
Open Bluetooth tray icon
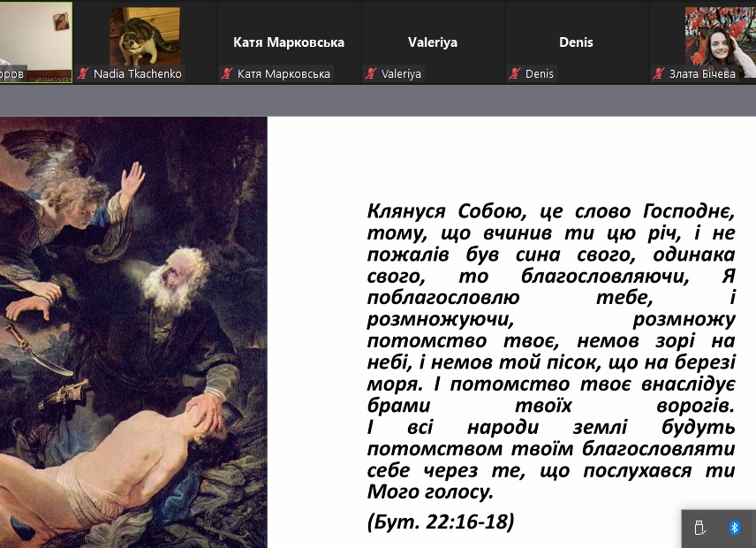click(734, 528)
